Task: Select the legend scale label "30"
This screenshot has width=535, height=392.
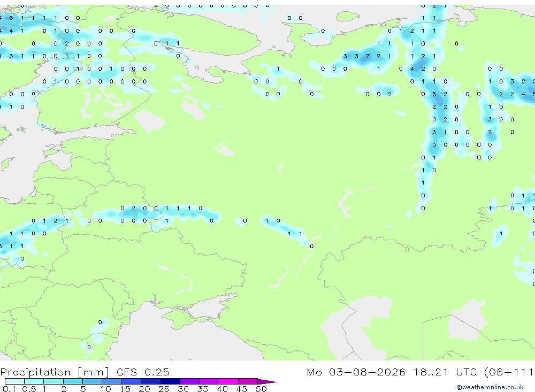Action: point(184,389)
